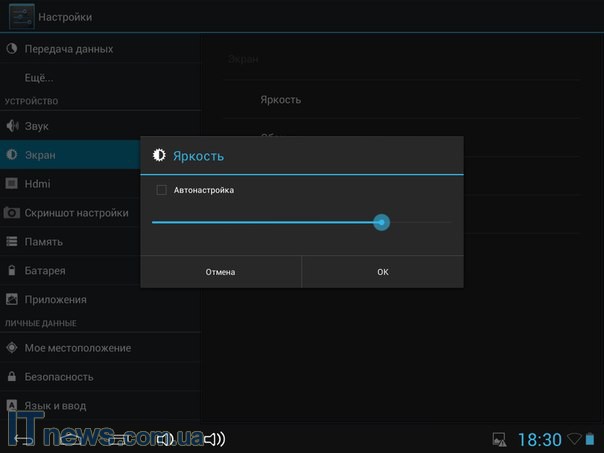Click the brightness sun icon in dialog title
This screenshot has height=453, width=604.
click(158, 156)
